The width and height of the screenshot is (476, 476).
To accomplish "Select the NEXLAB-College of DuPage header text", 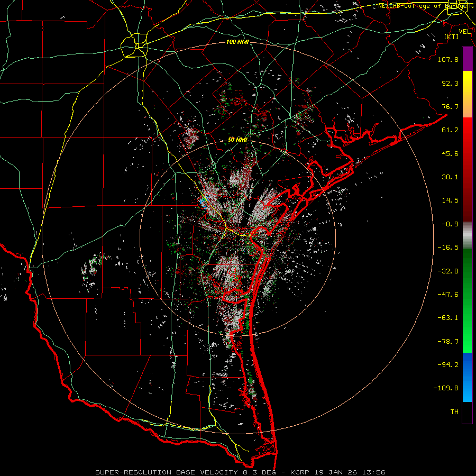I will coord(425,6).
